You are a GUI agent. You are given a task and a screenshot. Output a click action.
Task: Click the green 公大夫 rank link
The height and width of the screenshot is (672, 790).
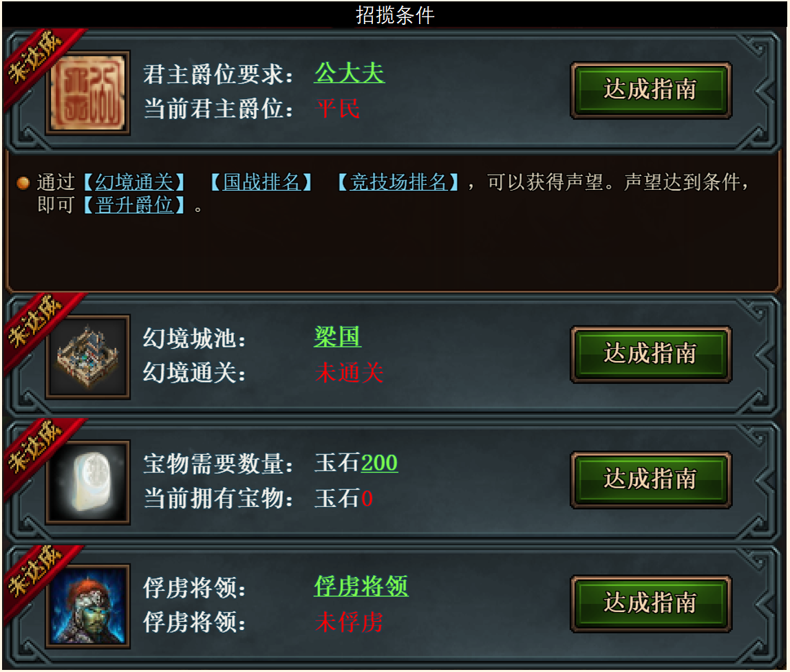coord(349,74)
